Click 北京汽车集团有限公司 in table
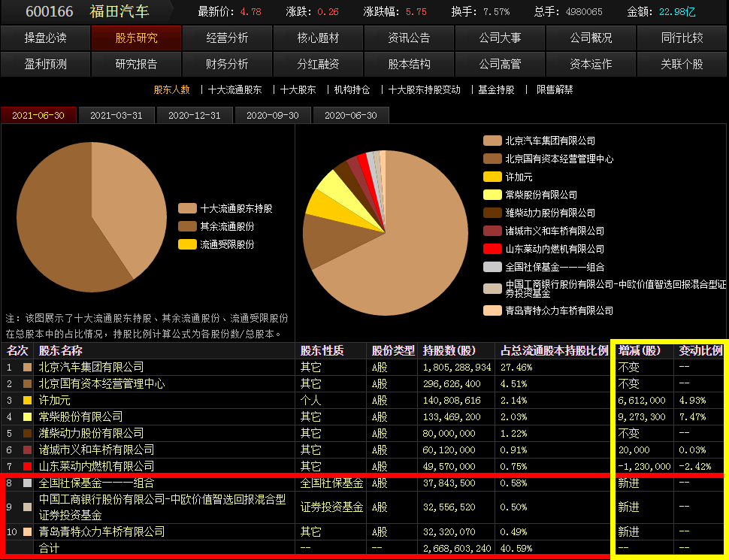 tap(91, 367)
